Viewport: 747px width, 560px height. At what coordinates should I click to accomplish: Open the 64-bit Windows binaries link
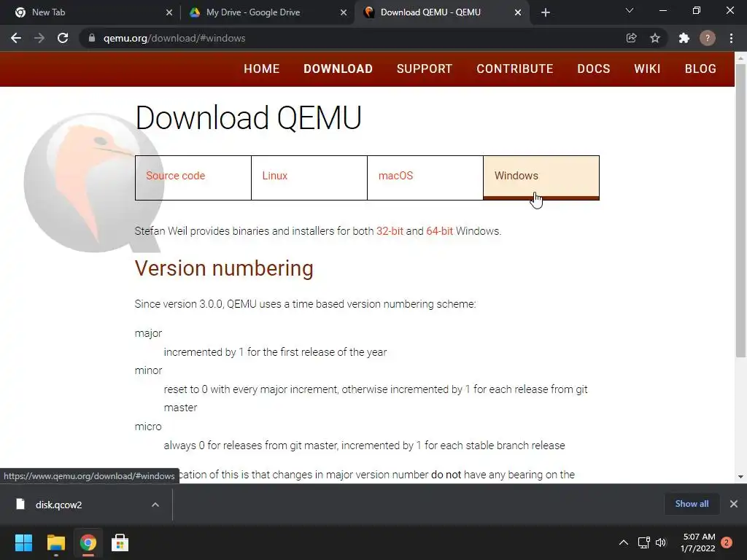(x=439, y=231)
